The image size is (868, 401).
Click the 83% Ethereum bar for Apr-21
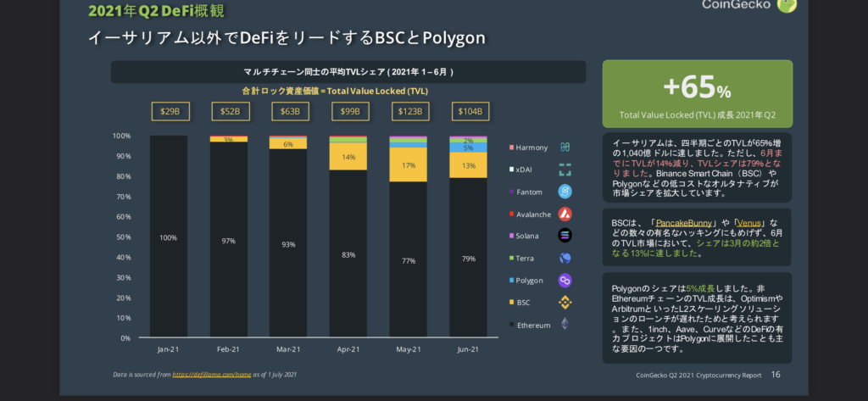[x=348, y=253]
